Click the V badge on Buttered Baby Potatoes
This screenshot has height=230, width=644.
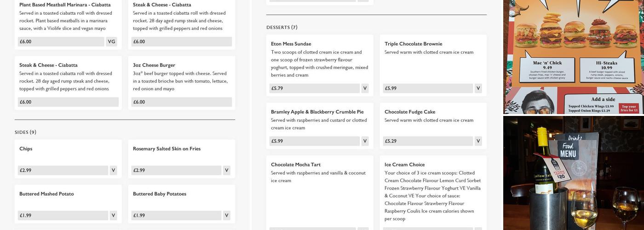pos(226,215)
